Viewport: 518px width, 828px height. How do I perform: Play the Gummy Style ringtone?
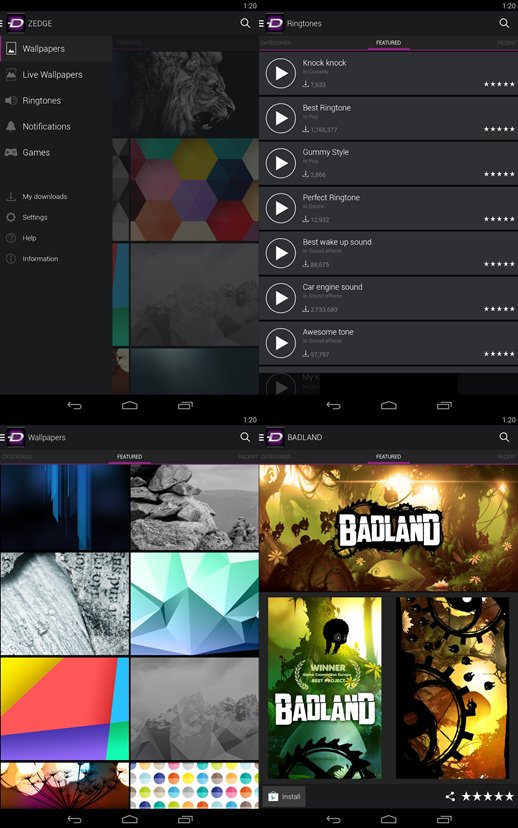coord(280,163)
